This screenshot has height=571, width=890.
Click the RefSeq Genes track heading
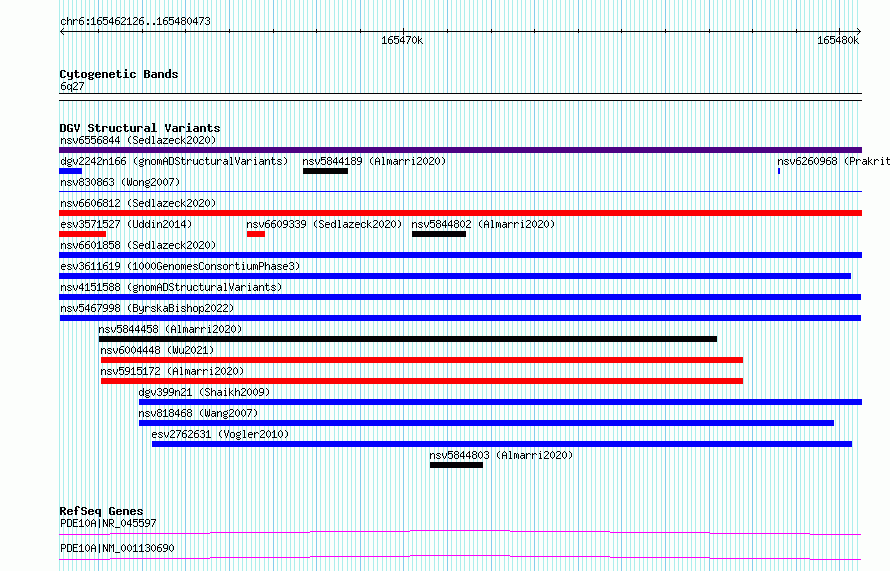point(101,511)
